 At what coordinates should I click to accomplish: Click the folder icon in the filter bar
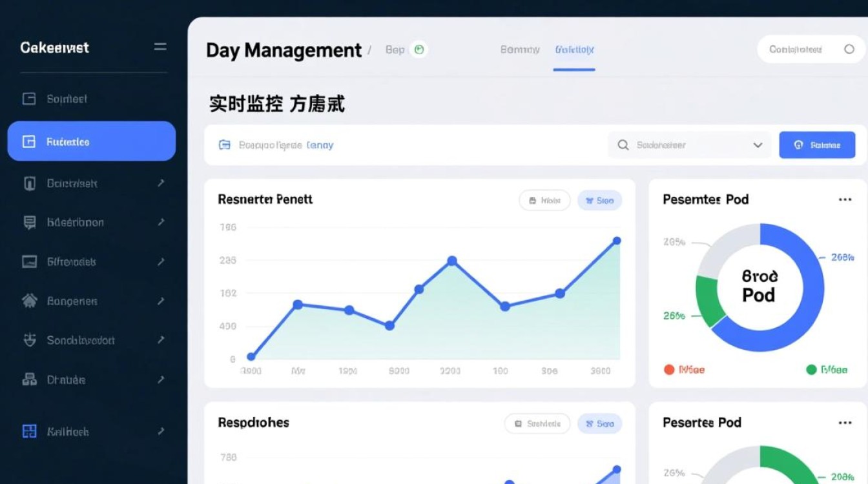pos(225,145)
